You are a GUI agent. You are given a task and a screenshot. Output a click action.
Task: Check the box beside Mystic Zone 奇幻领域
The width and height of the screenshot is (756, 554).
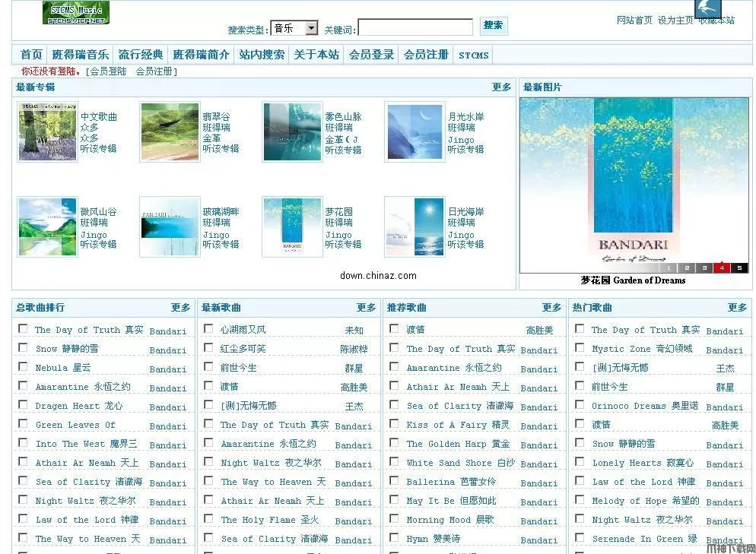(x=580, y=350)
